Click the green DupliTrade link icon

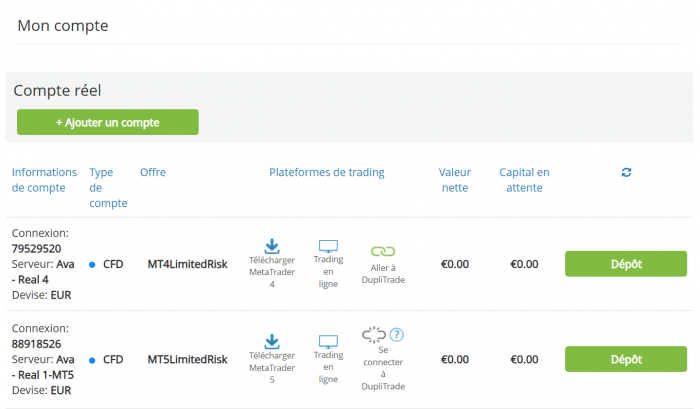point(384,252)
